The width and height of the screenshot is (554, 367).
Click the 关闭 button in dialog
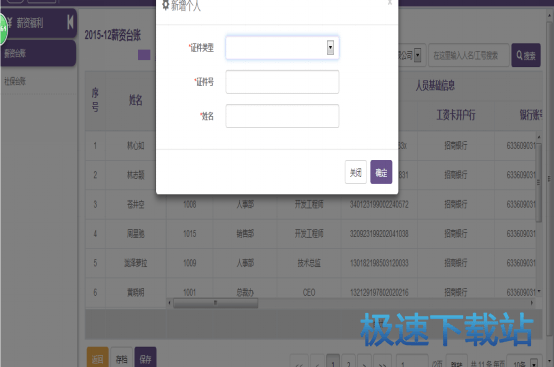pos(355,172)
